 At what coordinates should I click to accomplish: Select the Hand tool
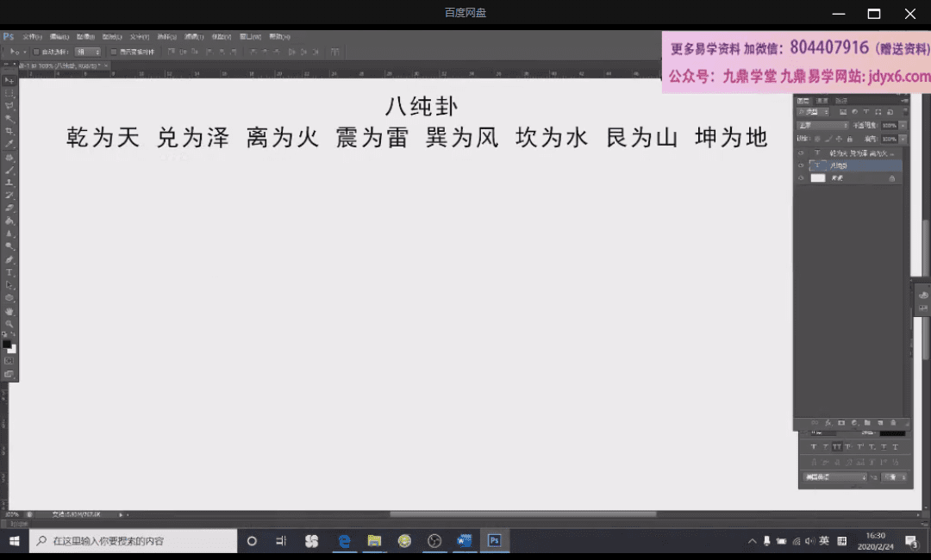tap(9, 311)
